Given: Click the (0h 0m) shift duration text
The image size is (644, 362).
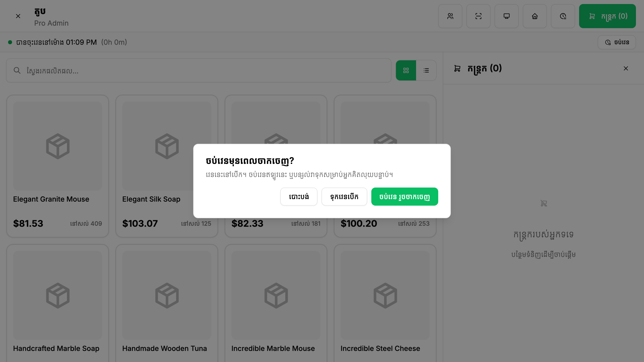Looking at the screenshot, I should pos(114,42).
